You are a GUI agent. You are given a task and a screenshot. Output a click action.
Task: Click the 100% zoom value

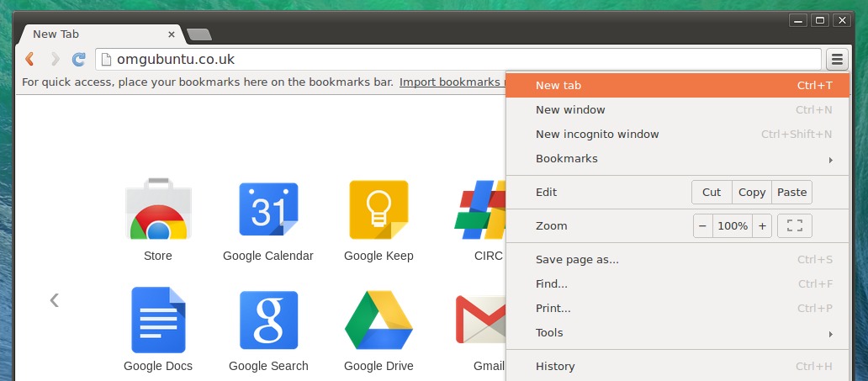(x=733, y=225)
